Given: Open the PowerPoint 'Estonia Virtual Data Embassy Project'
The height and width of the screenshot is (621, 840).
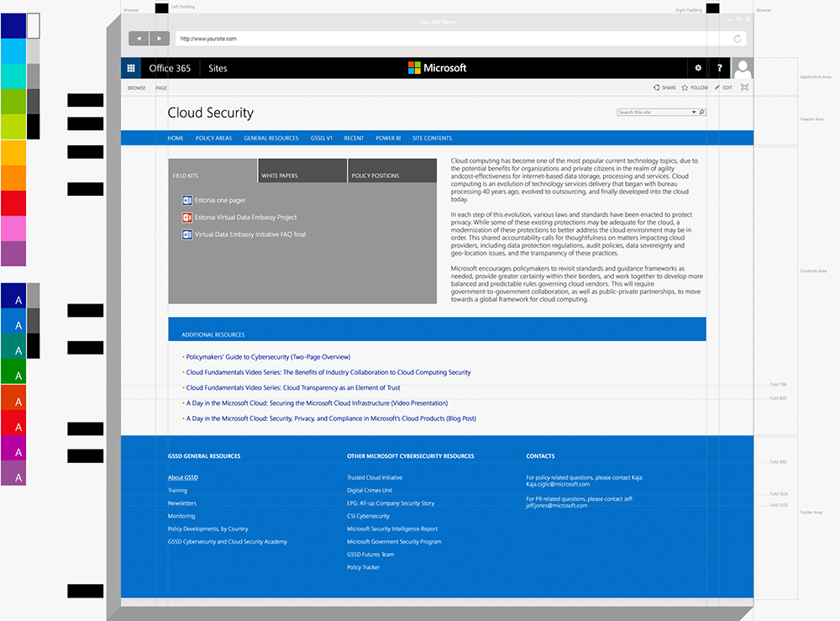Looking at the screenshot, I should tap(244, 218).
